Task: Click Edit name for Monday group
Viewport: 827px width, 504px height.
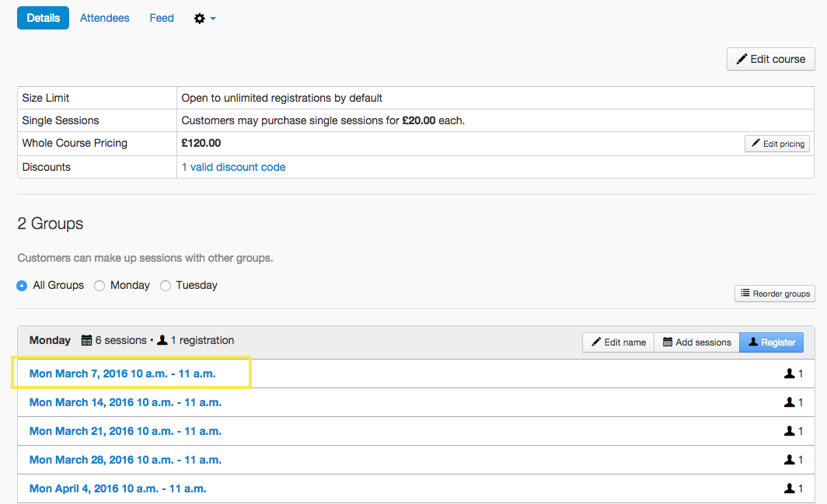Action: pos(618,342)
